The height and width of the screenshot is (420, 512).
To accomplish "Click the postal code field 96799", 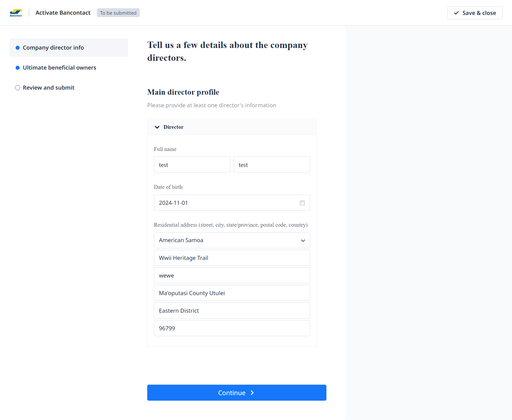I will coord(232,328).
